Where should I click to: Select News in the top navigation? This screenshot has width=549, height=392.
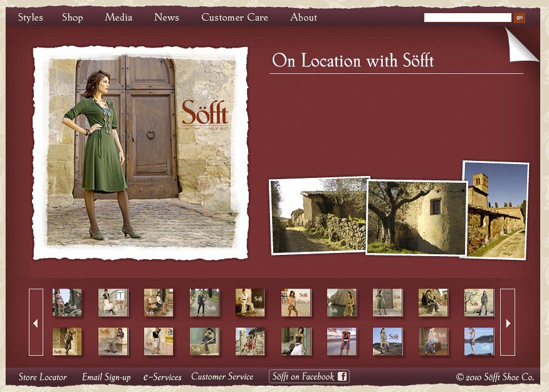point(167,17)
